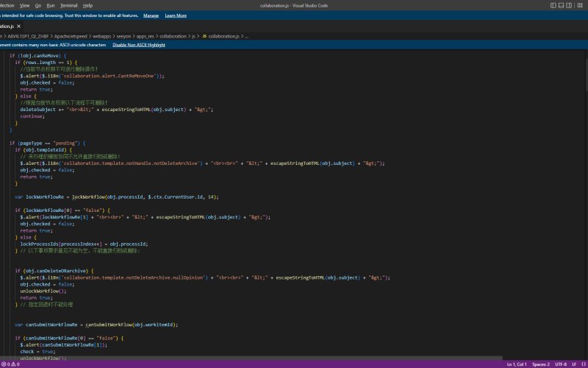Screen dimensions: 588x368
Task: Open collaboration.js breadcrumb file entry
Action: point(223,36)
